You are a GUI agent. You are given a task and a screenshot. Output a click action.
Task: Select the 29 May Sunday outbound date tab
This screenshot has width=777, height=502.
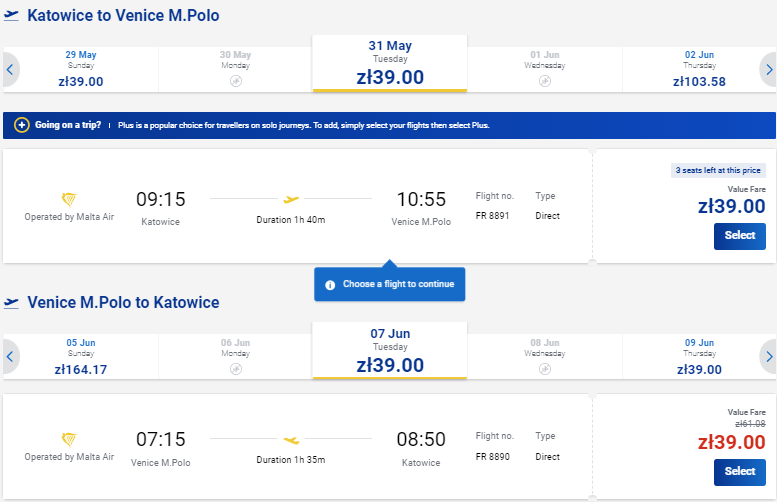point(81,69)
